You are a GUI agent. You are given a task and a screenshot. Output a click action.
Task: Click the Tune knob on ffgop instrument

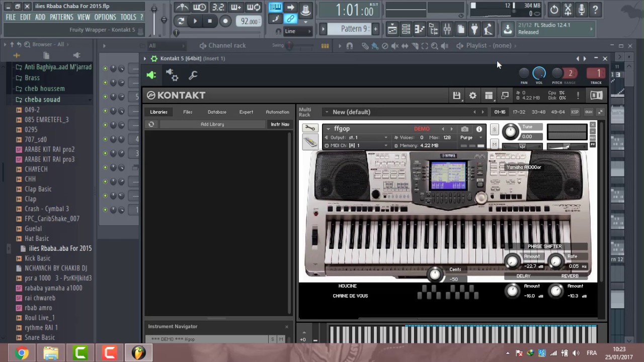coord(510,132)
